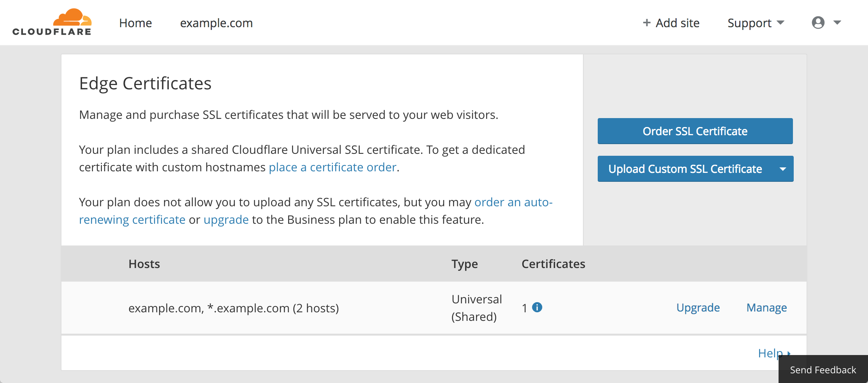868x383 pixels.
Task: Manage the example.com certificate
Action: [x=766, y=307]
